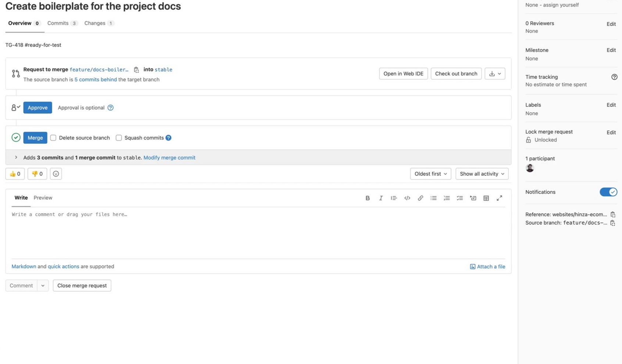The image size is (622, 364).
Task: Apply italic formatting in comment editor
Action: [380, 198]
